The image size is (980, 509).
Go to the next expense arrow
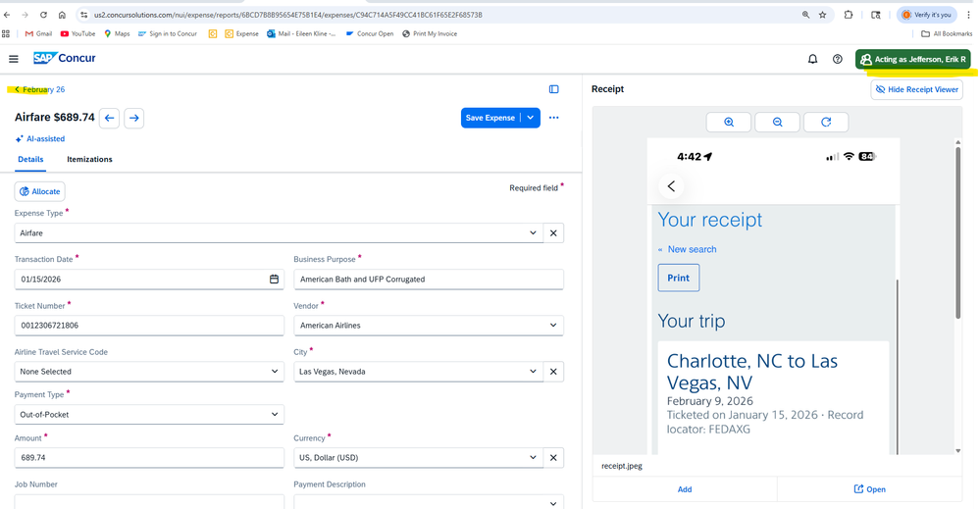point(133,118)
